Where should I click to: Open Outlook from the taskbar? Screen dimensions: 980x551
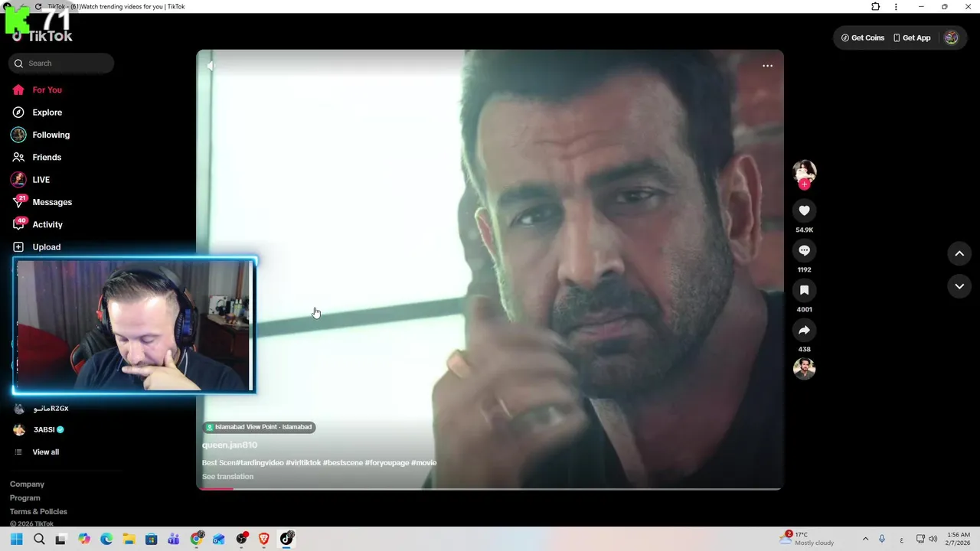(219, 539)
